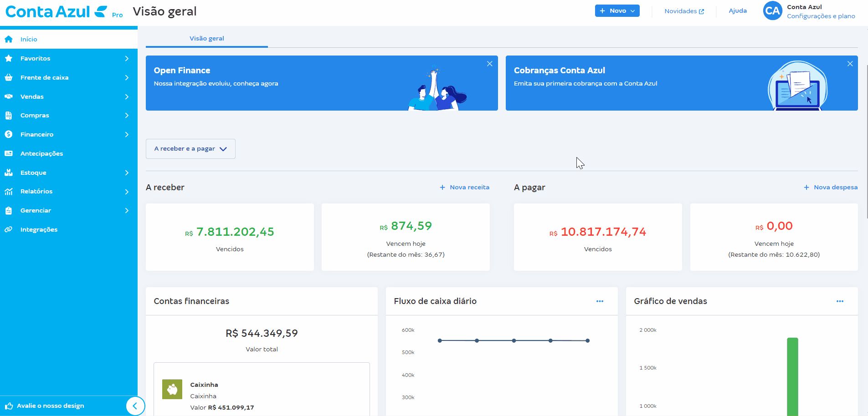Click the Vendas handshake icon

pyautogui.click(x=9, y=96)
